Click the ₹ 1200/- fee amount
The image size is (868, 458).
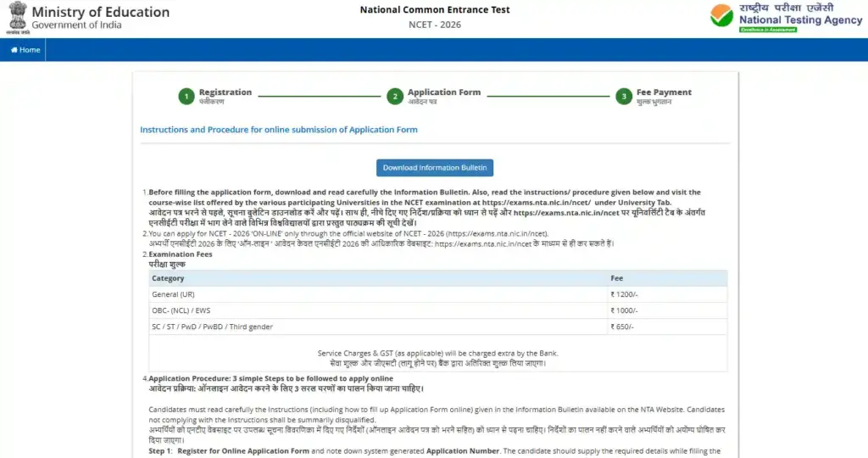coord(623,294)
